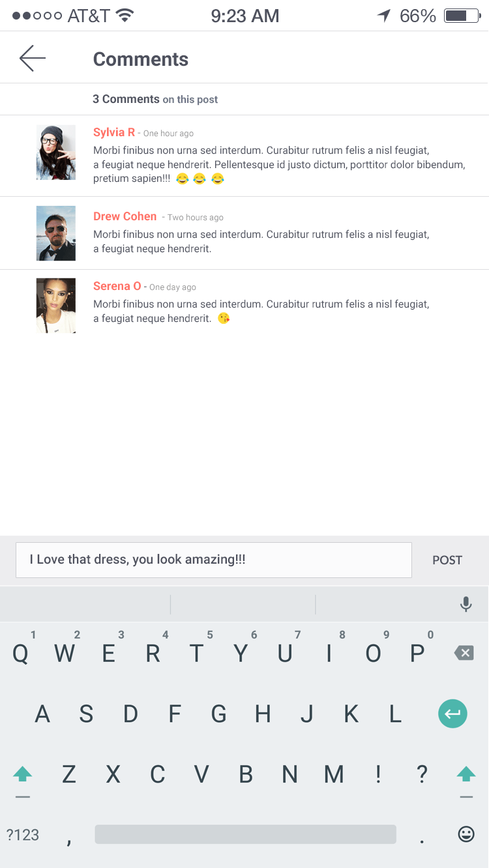Screen dimensions: 489x868
Task: Open Sylvia R username link
Action: tap(114, 132)
